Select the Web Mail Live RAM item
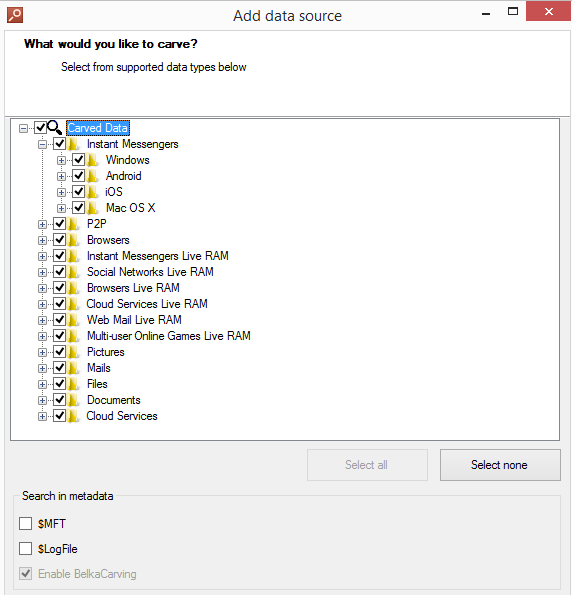The width and height of the screenshot is (572, 595). [x=134, y=320]
